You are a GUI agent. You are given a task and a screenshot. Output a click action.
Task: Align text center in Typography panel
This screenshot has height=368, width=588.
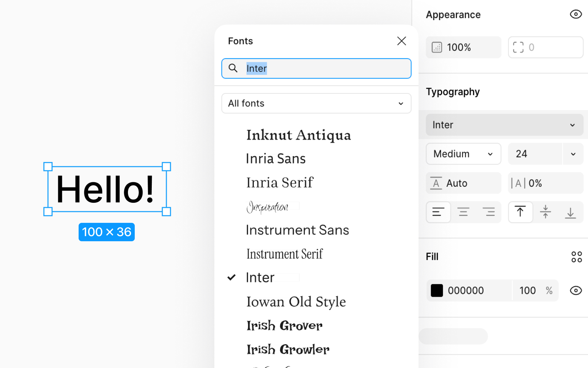[463, 212]
